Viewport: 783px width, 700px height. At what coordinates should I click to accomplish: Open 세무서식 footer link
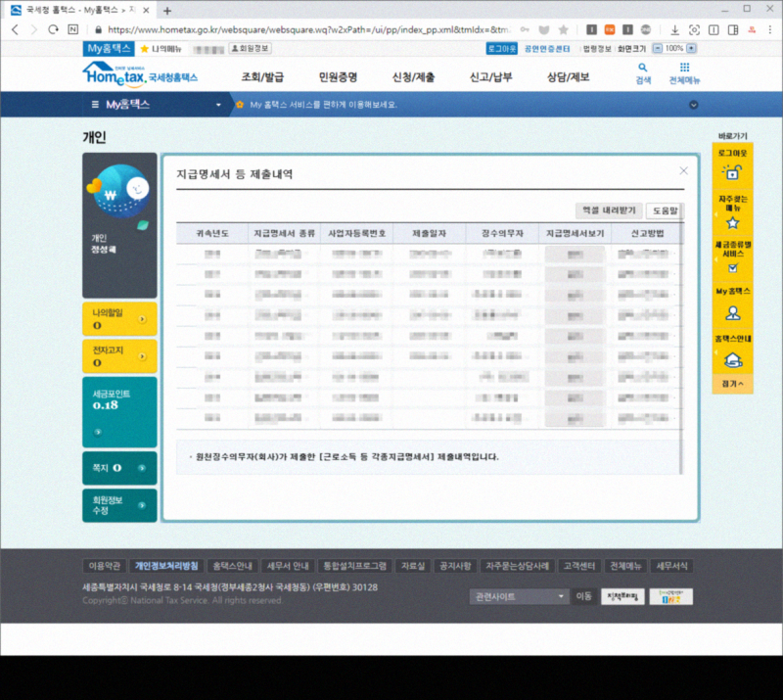(672, 566)
